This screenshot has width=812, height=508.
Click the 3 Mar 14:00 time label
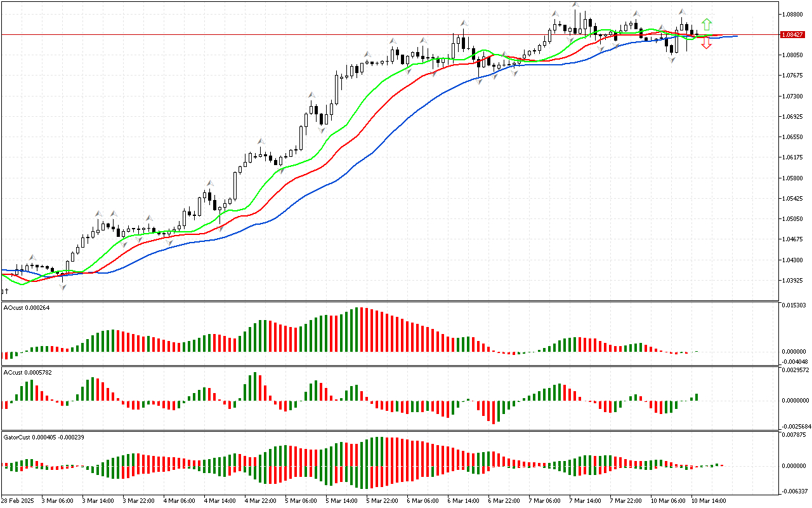click(98, 501)
